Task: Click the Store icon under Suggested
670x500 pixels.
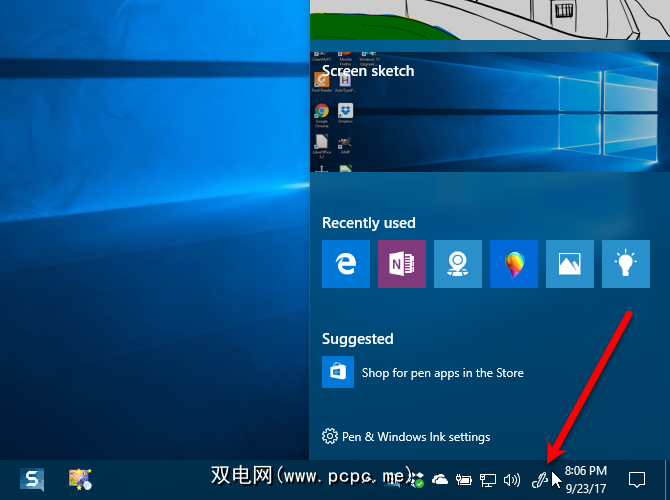Action: click(338, 372)
